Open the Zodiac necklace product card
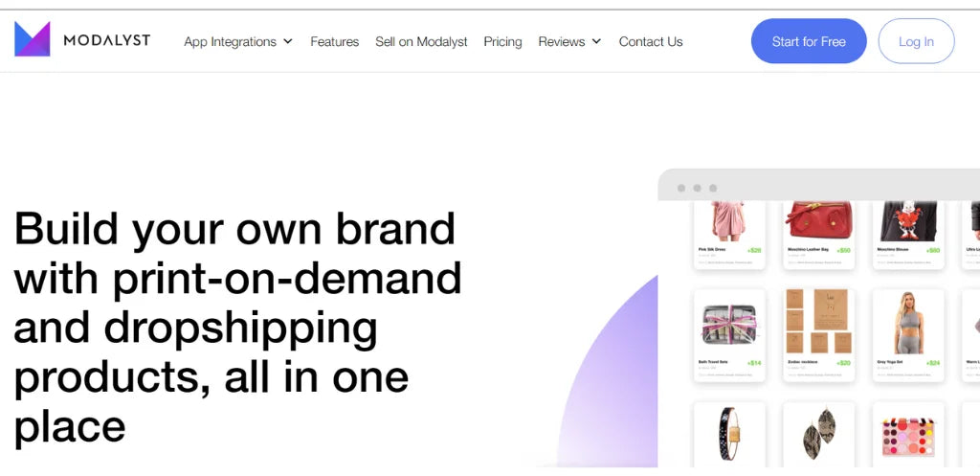Image resolution: width=980 pixels, height=476 pixels. pos(818,335)
